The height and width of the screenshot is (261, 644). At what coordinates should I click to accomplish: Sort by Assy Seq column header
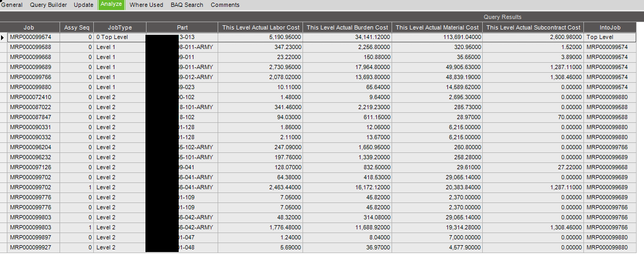(x=77, y=27)
